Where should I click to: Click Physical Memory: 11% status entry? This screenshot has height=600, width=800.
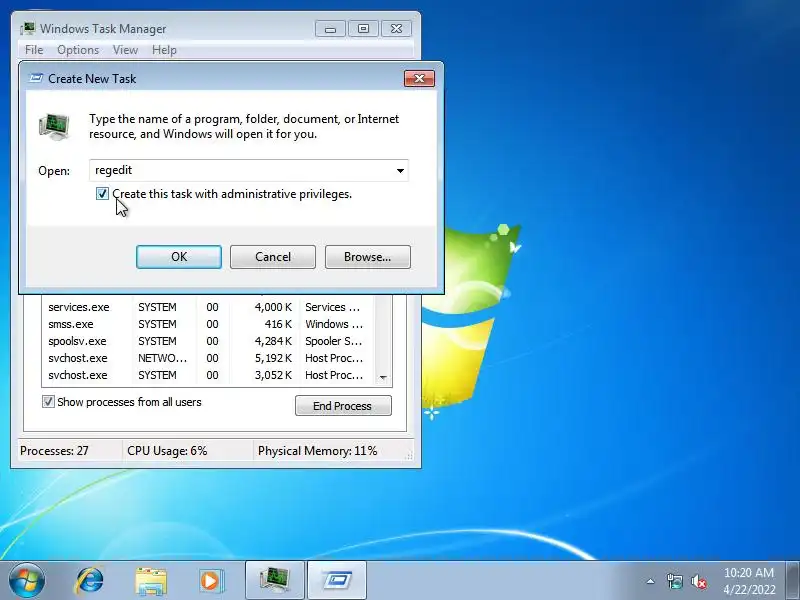click(317, 451)
